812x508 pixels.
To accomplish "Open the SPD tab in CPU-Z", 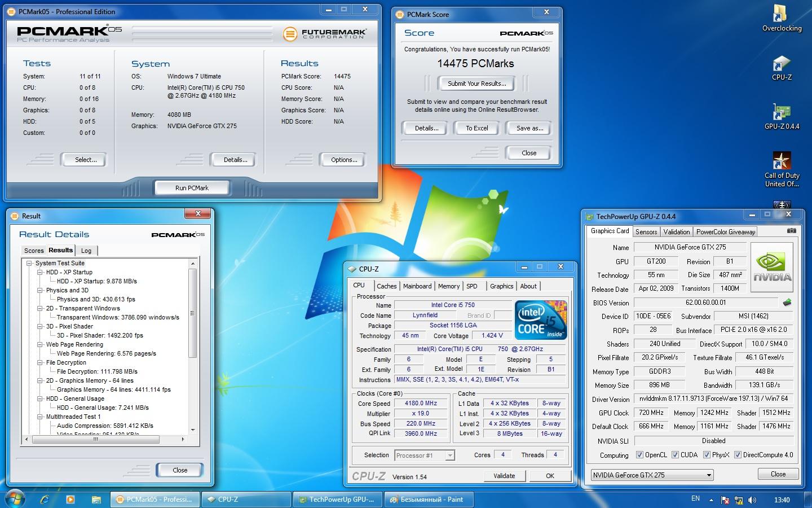I will [472, 286].
